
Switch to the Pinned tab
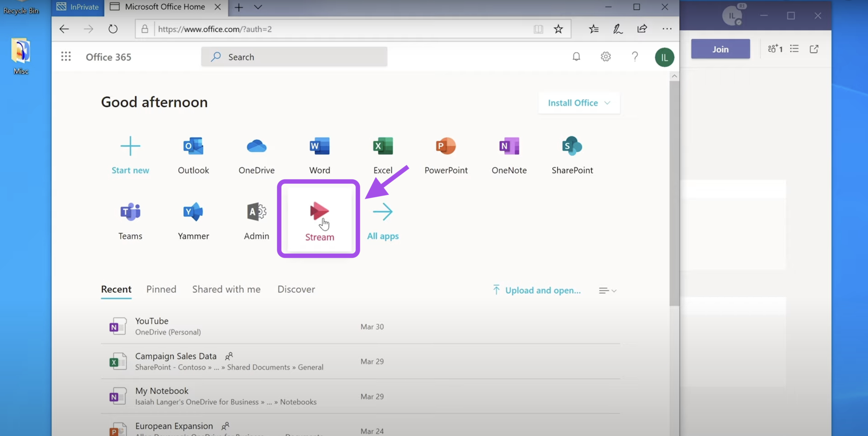click(161, 289)
